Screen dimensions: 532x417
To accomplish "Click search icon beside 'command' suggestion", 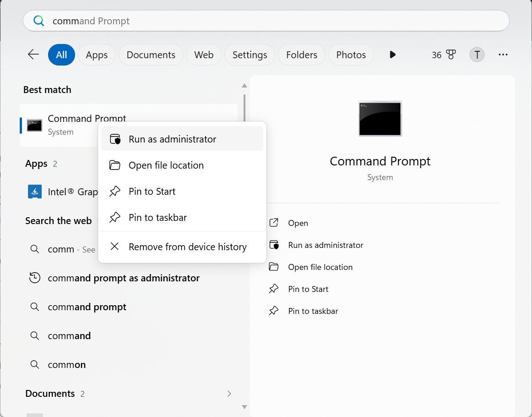I will pos(35,336).
